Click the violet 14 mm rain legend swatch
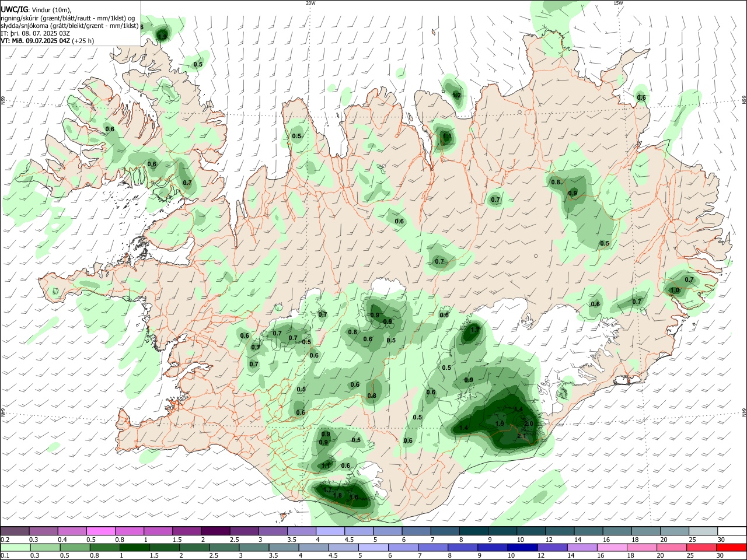The height and width of the screenshot is (560, 747). 581,547
